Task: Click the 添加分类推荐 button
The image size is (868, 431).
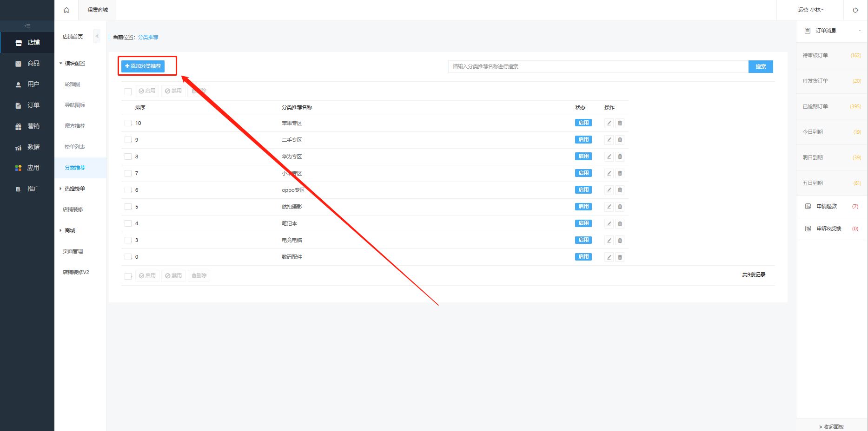Action: (x=143, y=66)
